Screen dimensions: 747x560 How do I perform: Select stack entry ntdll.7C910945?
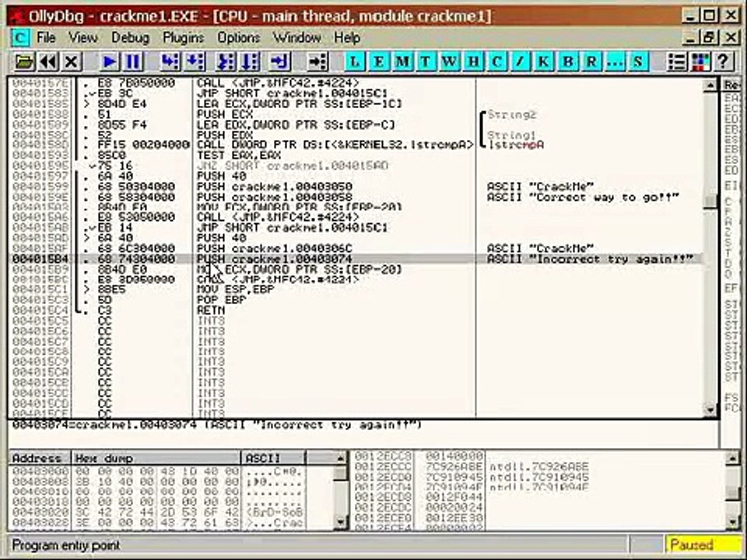click(x=538, y=477)
